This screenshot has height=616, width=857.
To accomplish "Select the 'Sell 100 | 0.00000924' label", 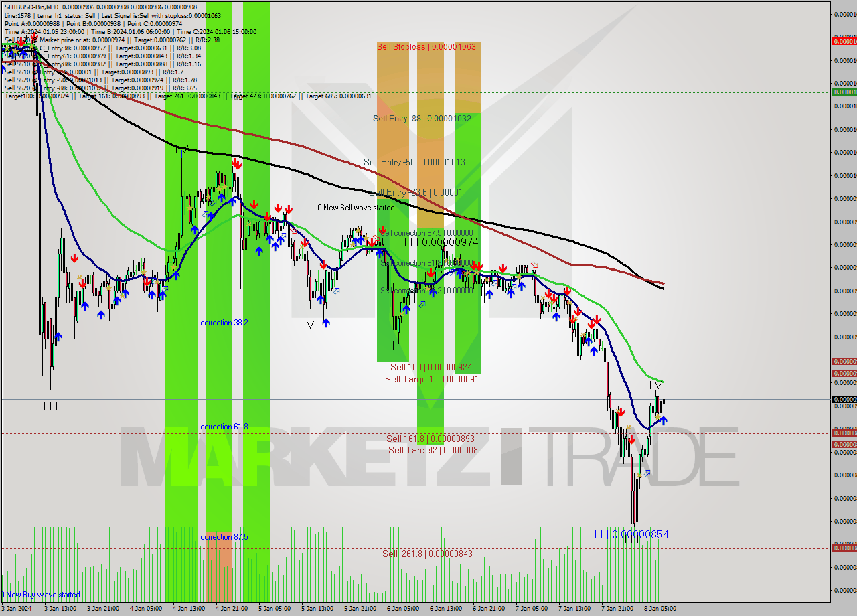I will [x=431, y=368].
